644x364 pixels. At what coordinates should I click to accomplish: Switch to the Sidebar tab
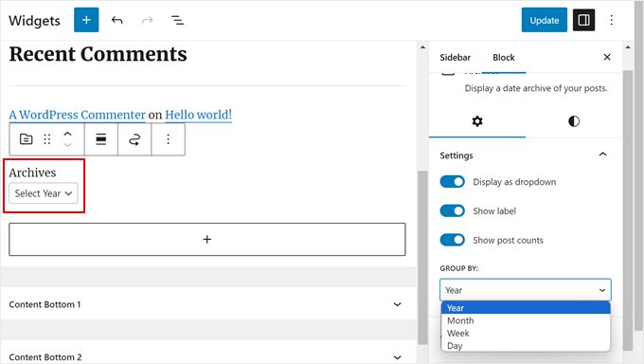point(456,57)
